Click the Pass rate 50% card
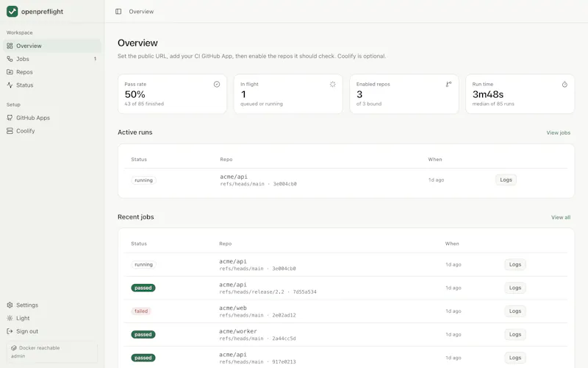The image size is (588, 368). point(172,94)
